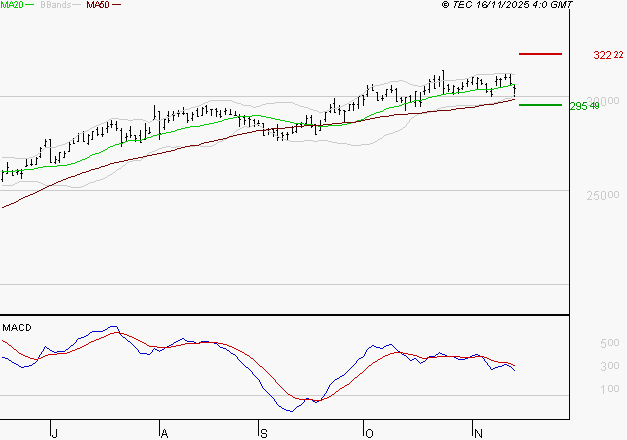Select the O month marker on time axis

(368, 431)
